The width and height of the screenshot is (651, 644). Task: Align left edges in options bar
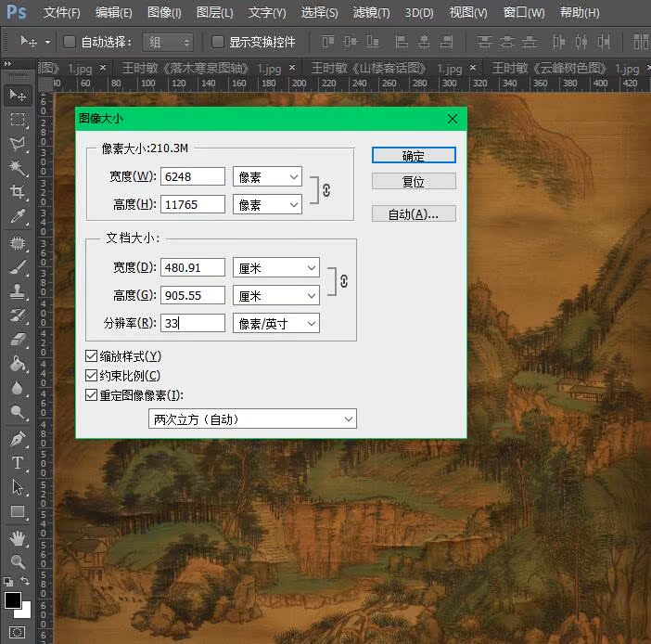[x=401, y=42]
